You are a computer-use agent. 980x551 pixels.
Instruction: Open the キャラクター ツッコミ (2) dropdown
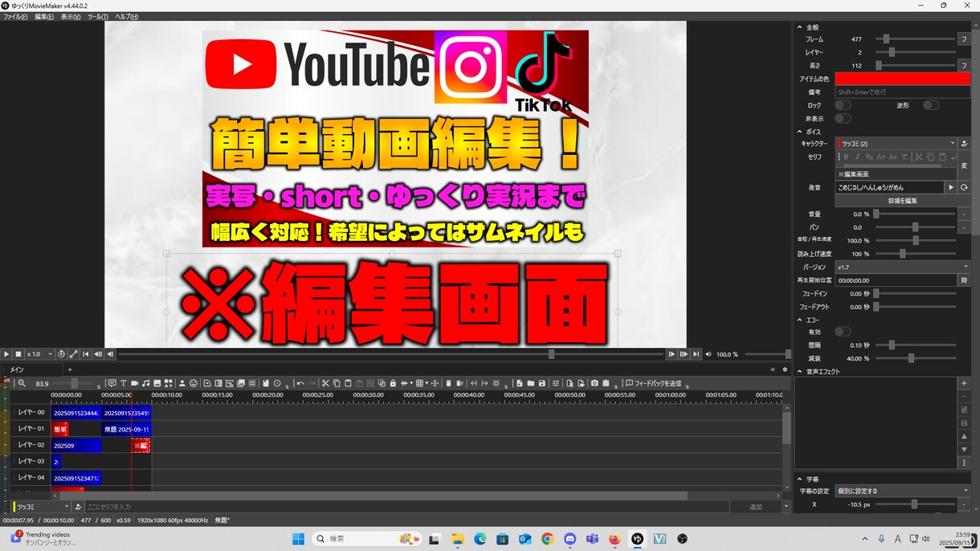(x=896, y=144)
